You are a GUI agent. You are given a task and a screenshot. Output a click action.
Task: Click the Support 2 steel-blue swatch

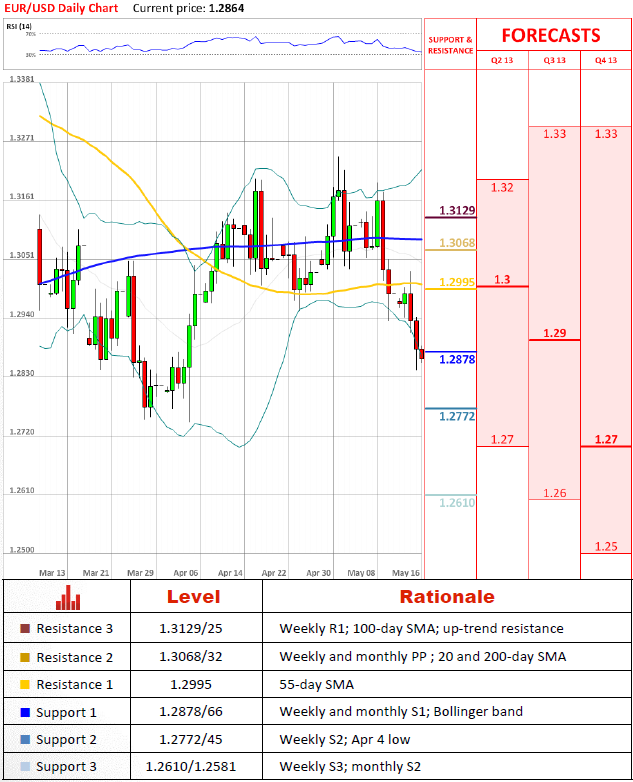25,739
